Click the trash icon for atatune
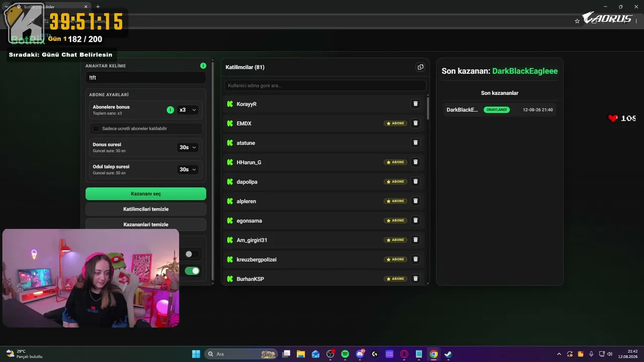The width and height of the screenshot is (644, 362). (x=416, y=143)
